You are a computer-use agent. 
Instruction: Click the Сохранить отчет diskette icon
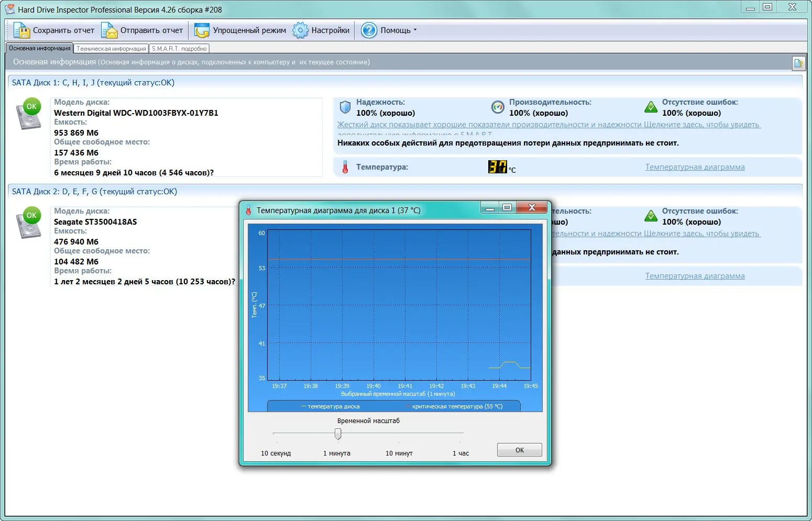pos(22,30)
